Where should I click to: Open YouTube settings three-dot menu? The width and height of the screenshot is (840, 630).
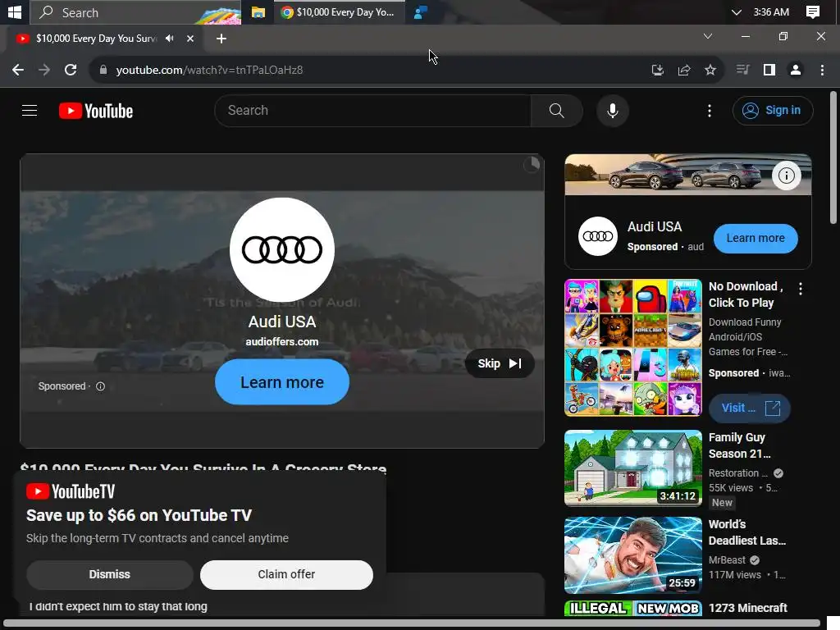(710, 111)
